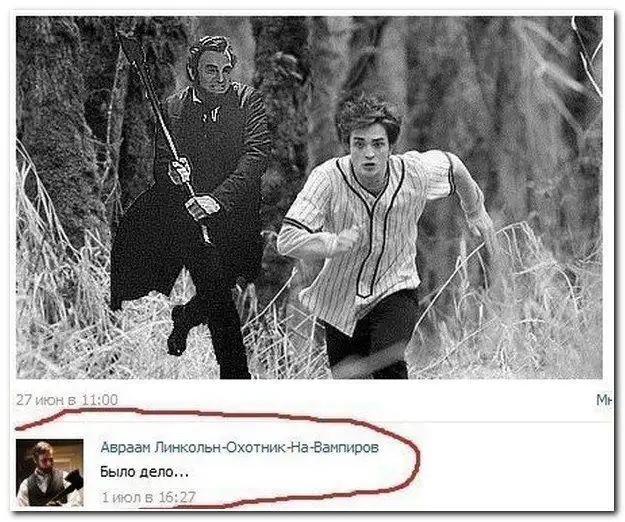Click the time 11:00 under the photo

click(x=100, y=400)
